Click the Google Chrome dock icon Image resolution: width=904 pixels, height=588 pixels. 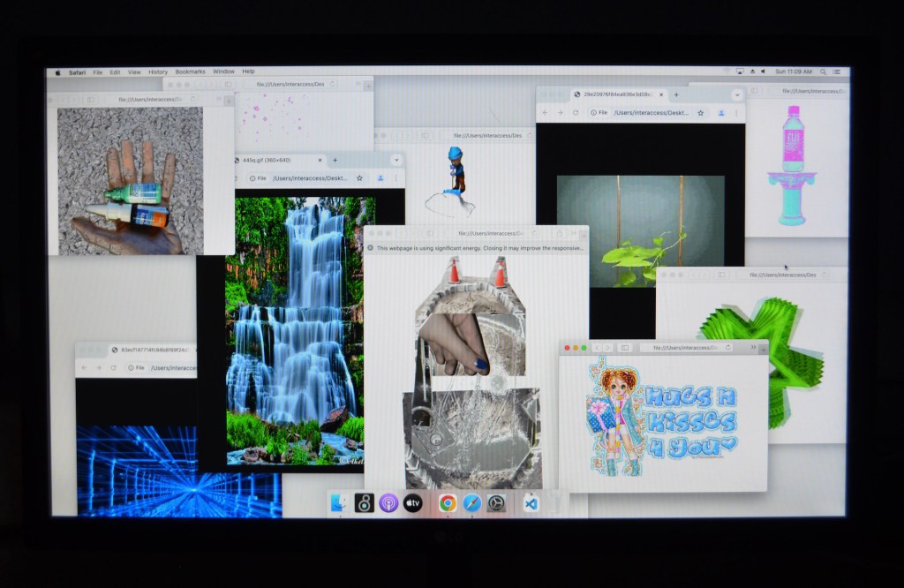tap(448, 503)
